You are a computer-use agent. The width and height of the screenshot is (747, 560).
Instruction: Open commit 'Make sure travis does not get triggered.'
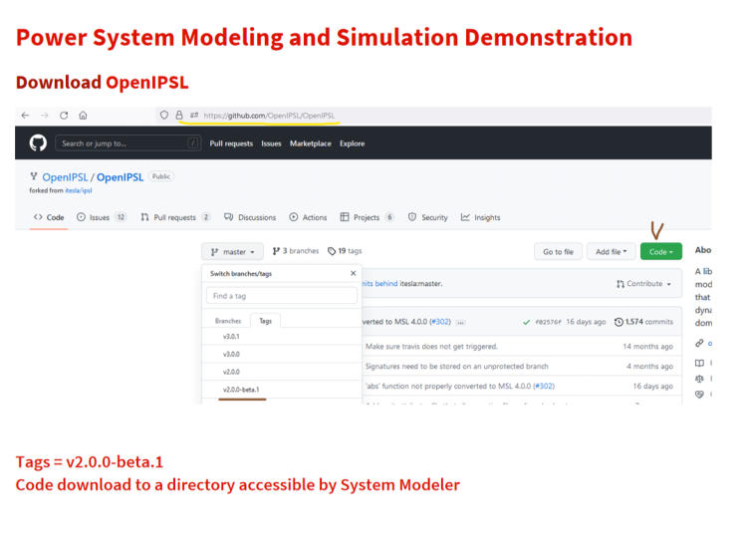431,347
